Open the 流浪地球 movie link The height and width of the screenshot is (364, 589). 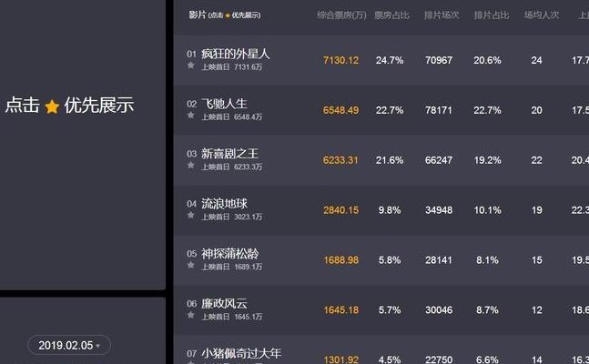pos(224,204)
